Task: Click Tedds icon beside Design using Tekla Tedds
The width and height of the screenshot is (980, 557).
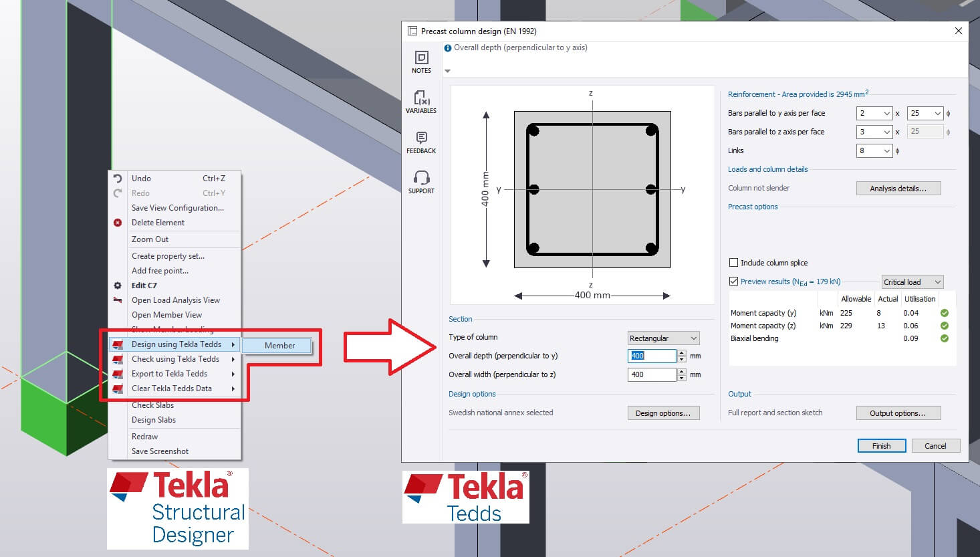Action: pos(118,344)
